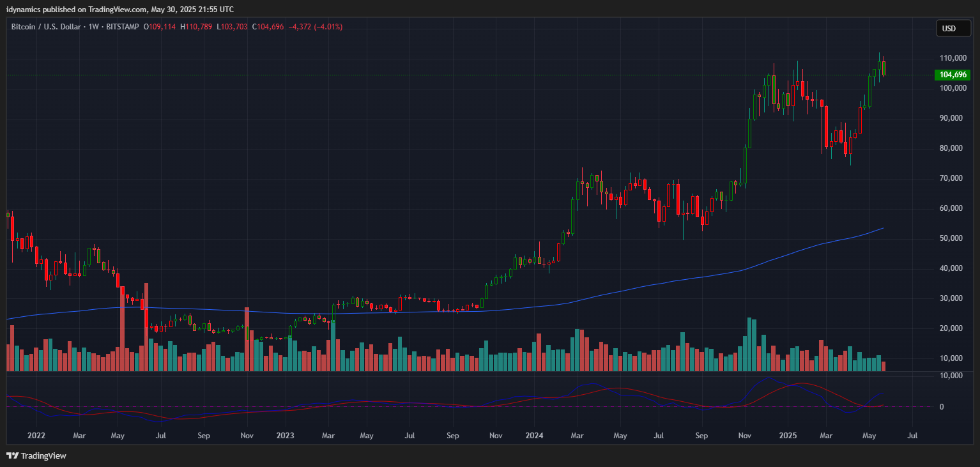
Task: Select the blue moving average line end
Action: 882,228
